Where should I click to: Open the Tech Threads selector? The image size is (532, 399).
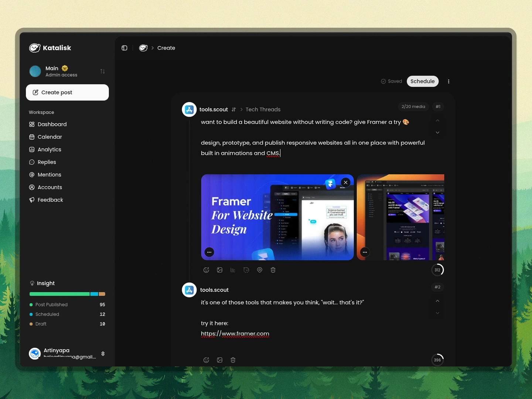[263, 109]
